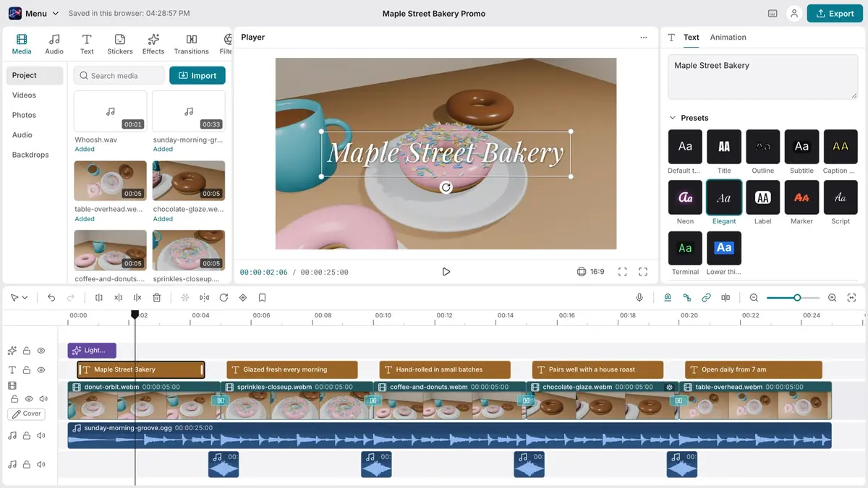Click transition between chocolate-glaze and table-overhead clips
This screenshot has width=868, height=488.
[679, 401]
